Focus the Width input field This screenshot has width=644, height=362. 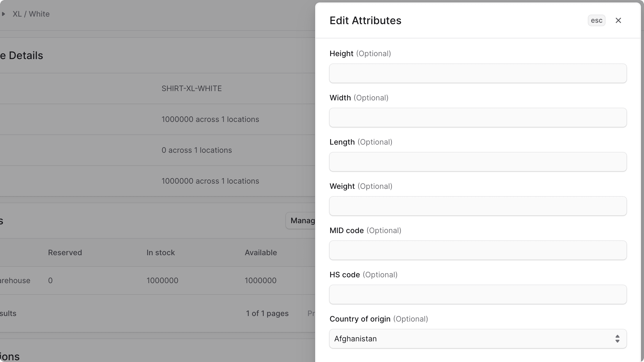[477, 118]
